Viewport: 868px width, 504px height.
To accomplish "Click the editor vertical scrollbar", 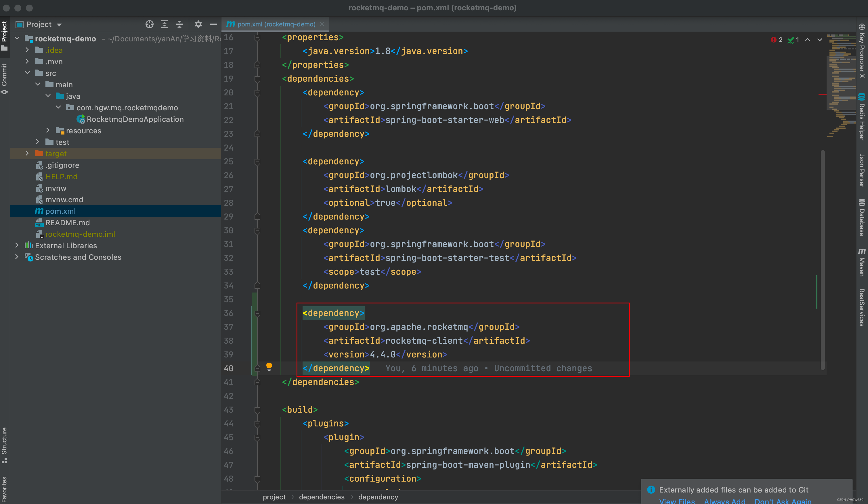I will click(823, 260).
